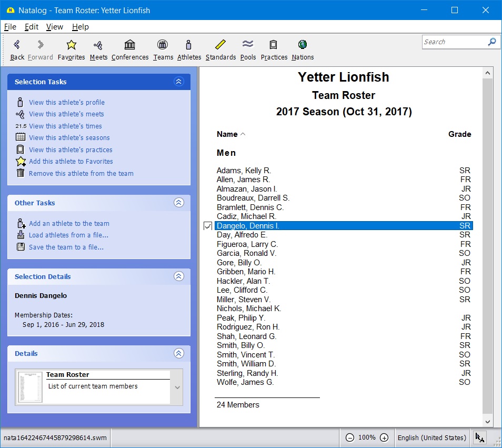Open the Edit menu
The width and height of the screenshot is (502, 448).
(x=32, y=27)
